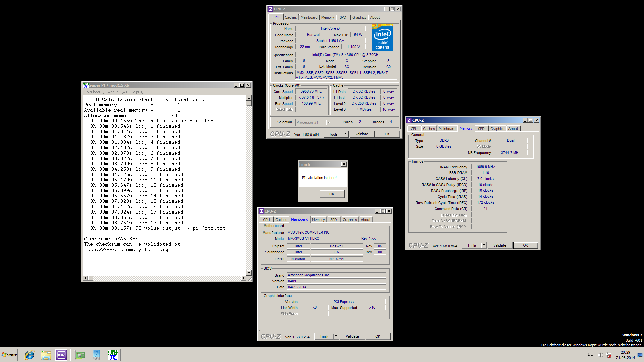Screen dimensions: 644x362
Task: Expand Tools dropdown arrow in Mainboard window
Action: click(336, 336)
